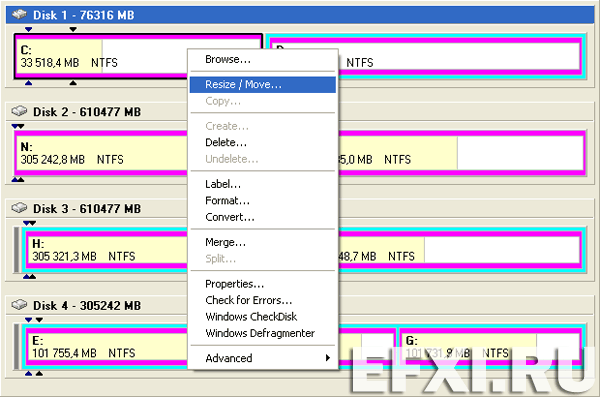Viewport: 600px width, 397px height.
Task: Choose Delete... in the context menu
Action: (x=262, y=142)
